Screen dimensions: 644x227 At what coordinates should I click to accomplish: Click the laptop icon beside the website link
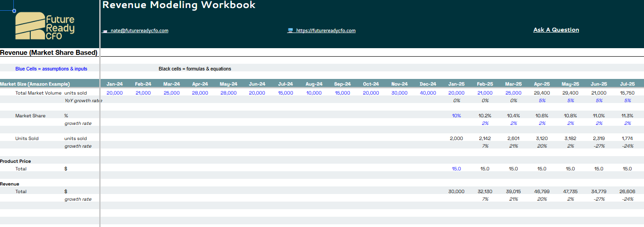290,30
